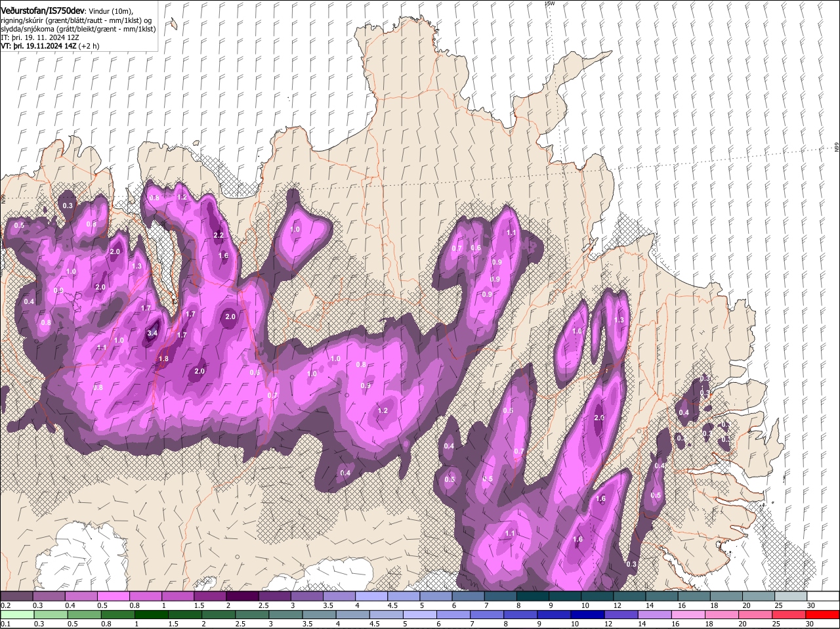Pick upper legend swatch above label 4.5
Viewport: 840px width, 629px height.
[404, 596]
